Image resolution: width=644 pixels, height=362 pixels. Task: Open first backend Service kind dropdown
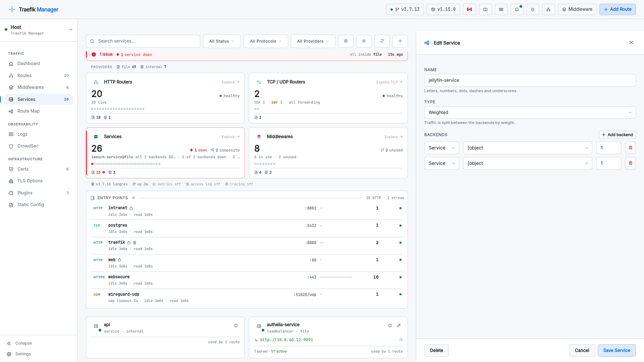[441, 148]
